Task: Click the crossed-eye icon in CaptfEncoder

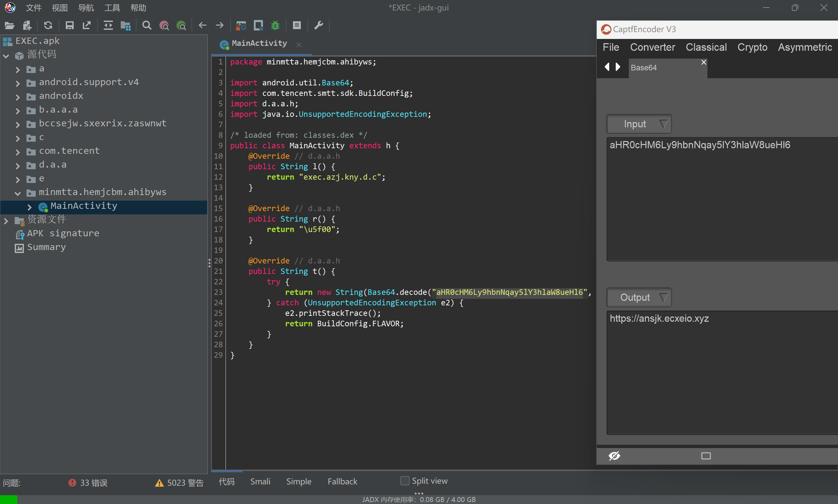Action: point(614,456)
